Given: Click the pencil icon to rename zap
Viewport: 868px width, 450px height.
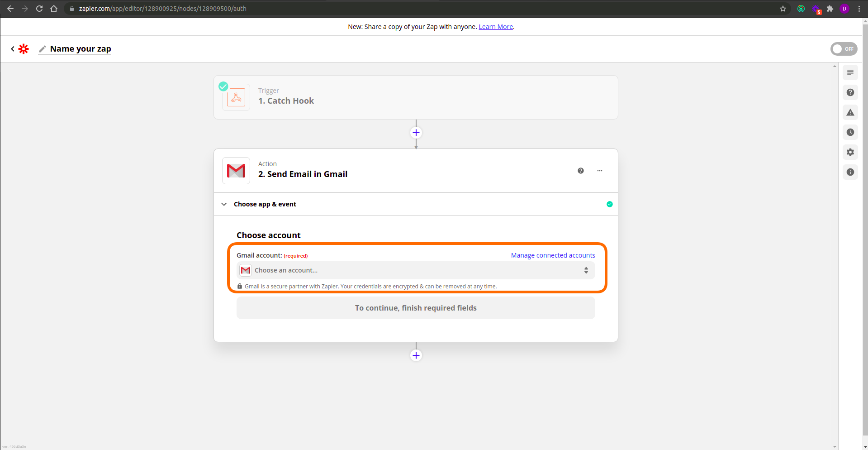Looking at the screenshot, I should [43, 49].
